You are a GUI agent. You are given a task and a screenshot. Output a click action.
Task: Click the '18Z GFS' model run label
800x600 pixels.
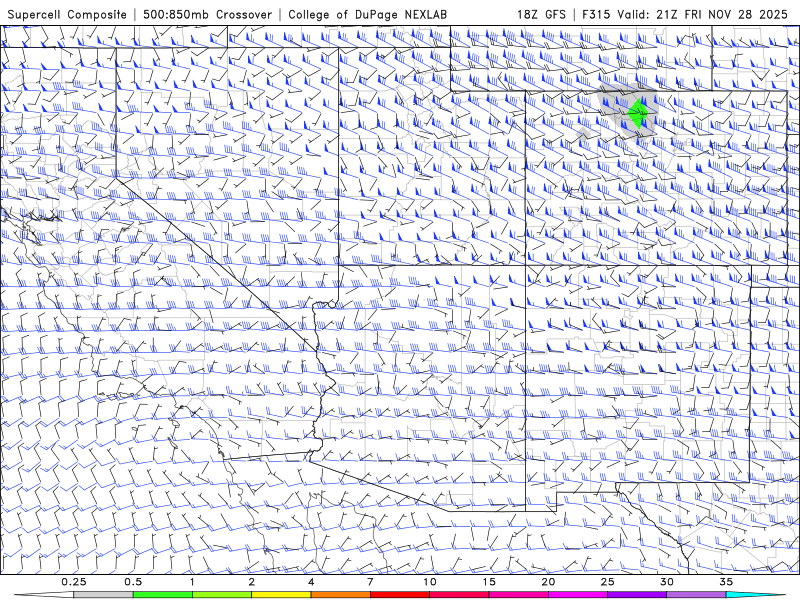point(541,14)
